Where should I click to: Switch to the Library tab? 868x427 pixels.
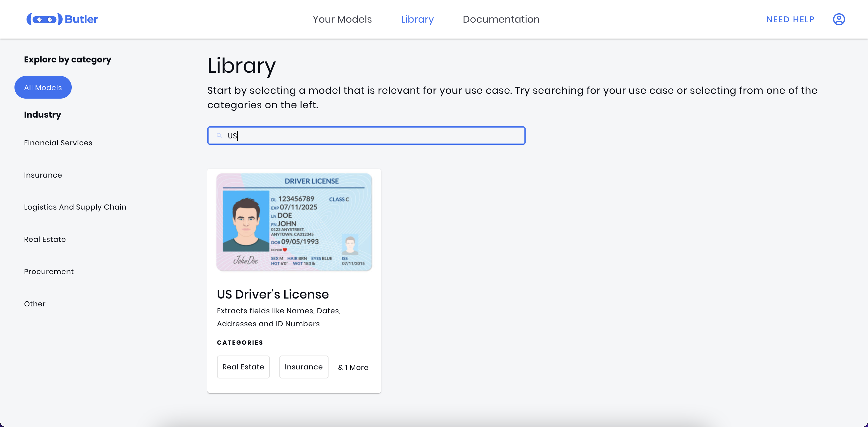click(417, 19)
